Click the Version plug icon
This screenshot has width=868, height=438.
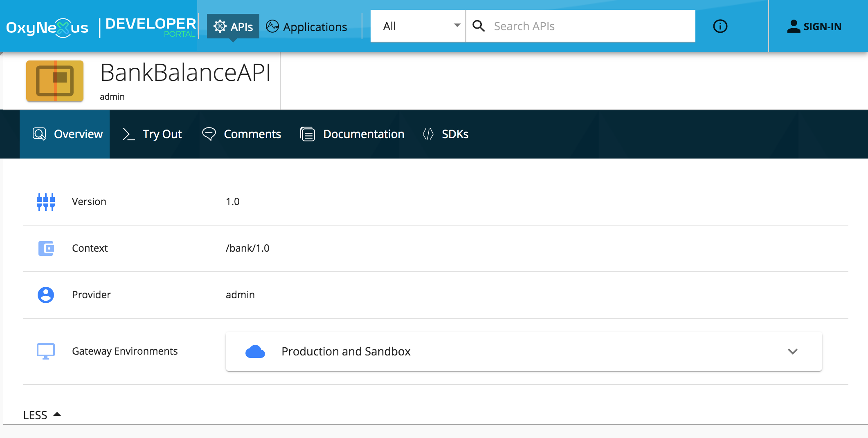(x=46, y=202)
